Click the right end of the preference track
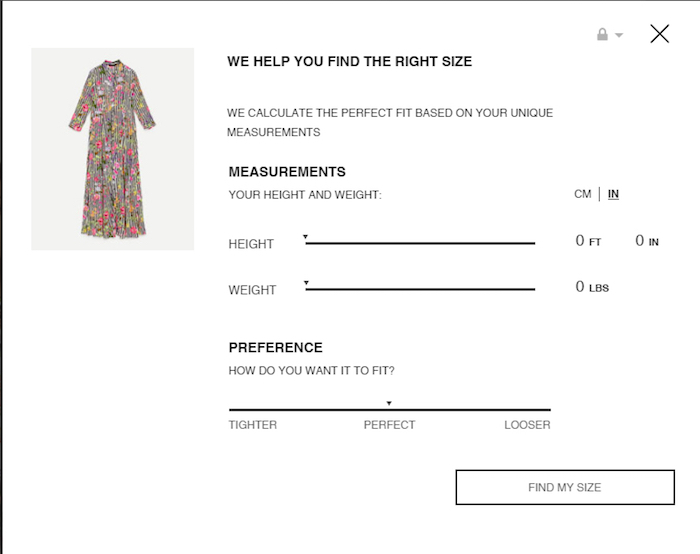This screenshot has width=700, height=554. click(547, 410)
